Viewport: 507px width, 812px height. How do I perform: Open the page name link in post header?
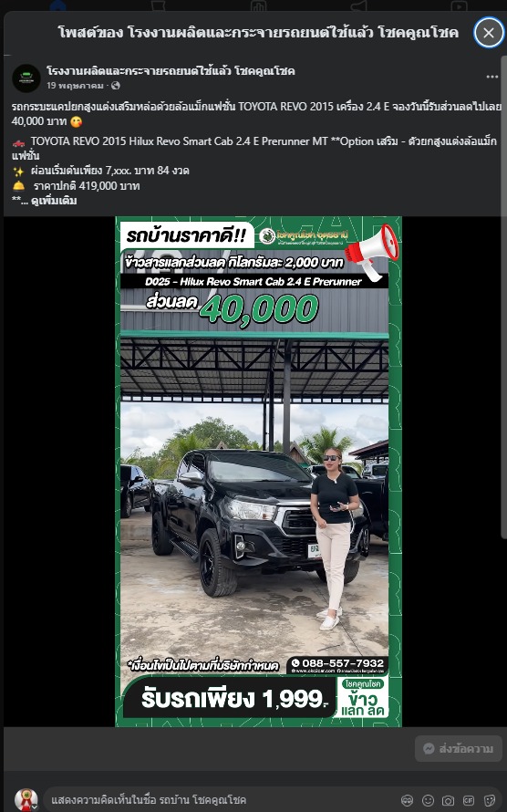171,71
